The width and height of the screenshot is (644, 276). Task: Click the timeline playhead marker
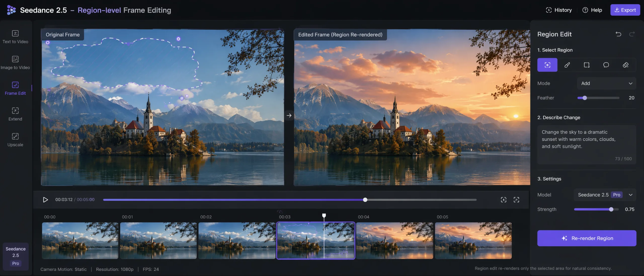324,215
